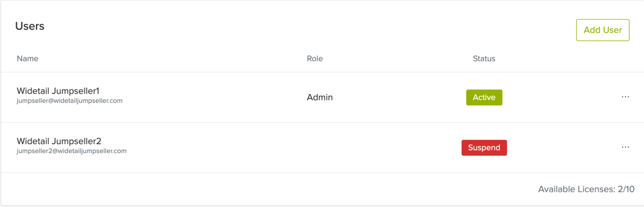Sort by the Name column header
The image size is (644, 207).
[x=27, y=59]
